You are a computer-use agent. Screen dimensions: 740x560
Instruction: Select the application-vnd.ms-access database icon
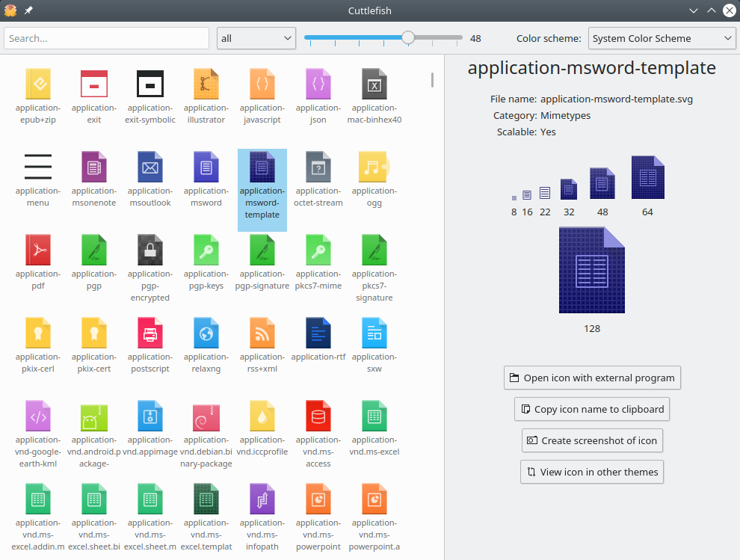[318, 416]
